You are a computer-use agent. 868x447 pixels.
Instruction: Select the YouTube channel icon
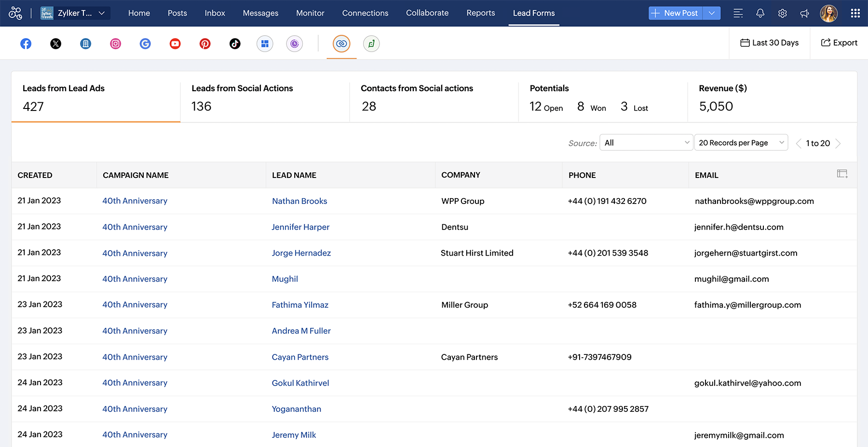point(175,44)
